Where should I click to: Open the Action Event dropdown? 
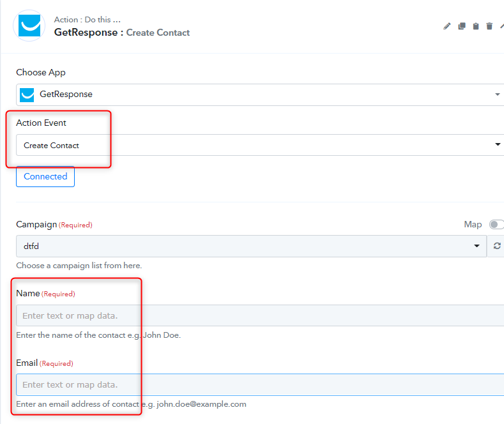click(260, 145)
